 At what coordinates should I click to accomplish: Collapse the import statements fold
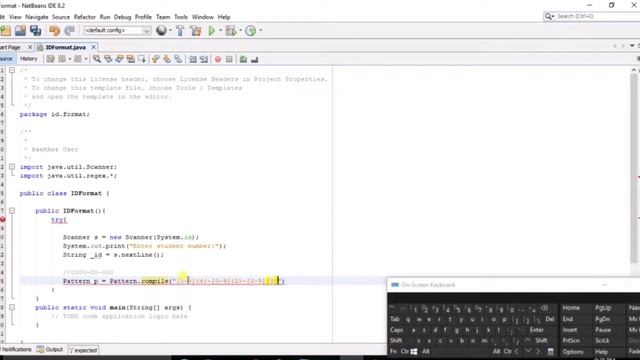click(12, 167)
